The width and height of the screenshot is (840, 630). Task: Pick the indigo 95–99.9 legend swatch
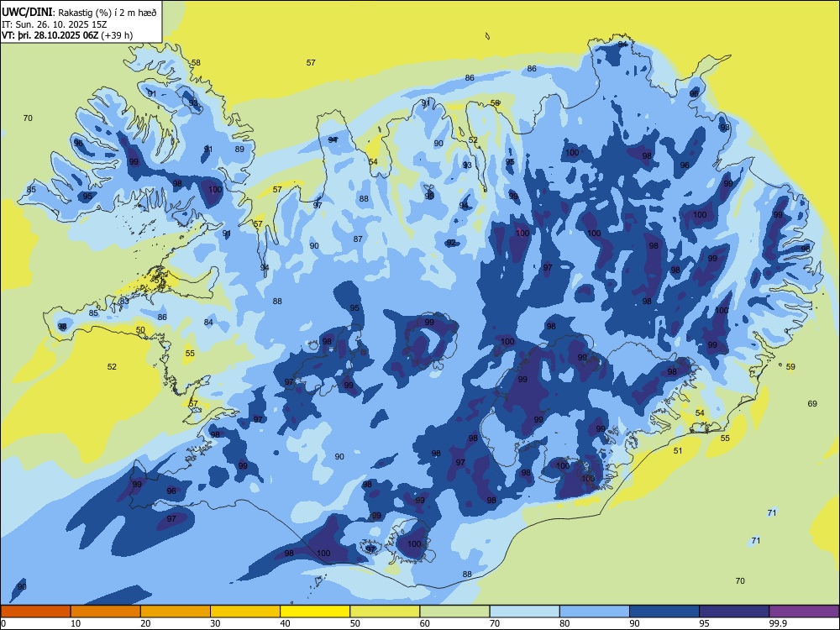click(x=734, y=612)
